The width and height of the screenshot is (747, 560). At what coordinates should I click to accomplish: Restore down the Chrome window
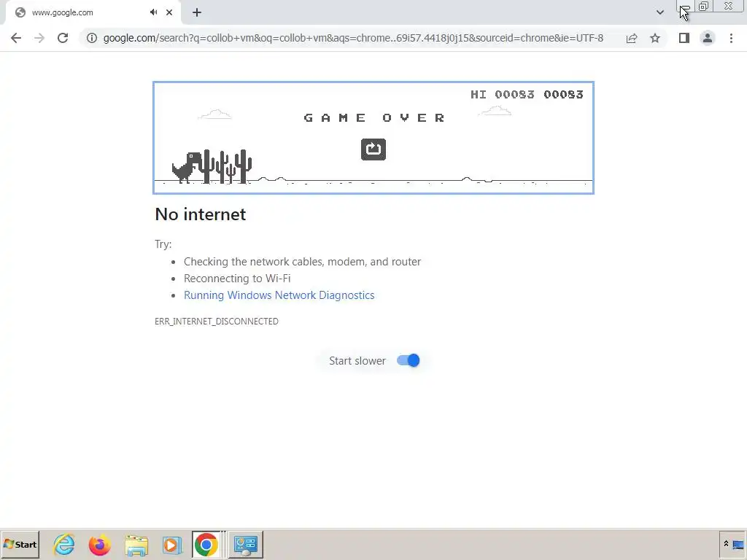click(703, 6)
